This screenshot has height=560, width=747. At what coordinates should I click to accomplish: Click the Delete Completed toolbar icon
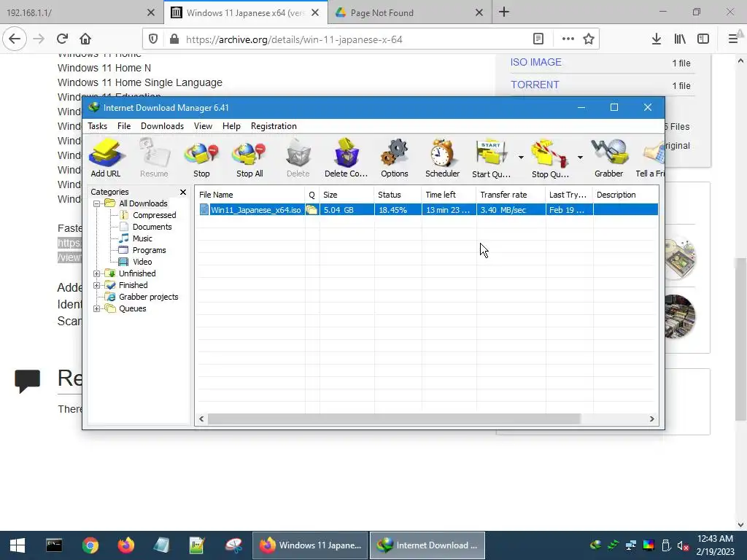pos(347,158)
